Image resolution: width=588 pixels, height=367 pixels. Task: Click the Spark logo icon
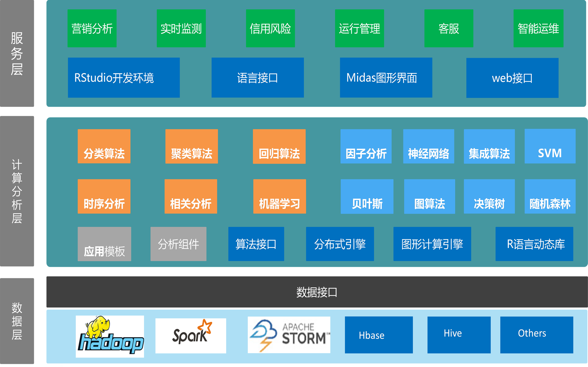coord(191,336)
